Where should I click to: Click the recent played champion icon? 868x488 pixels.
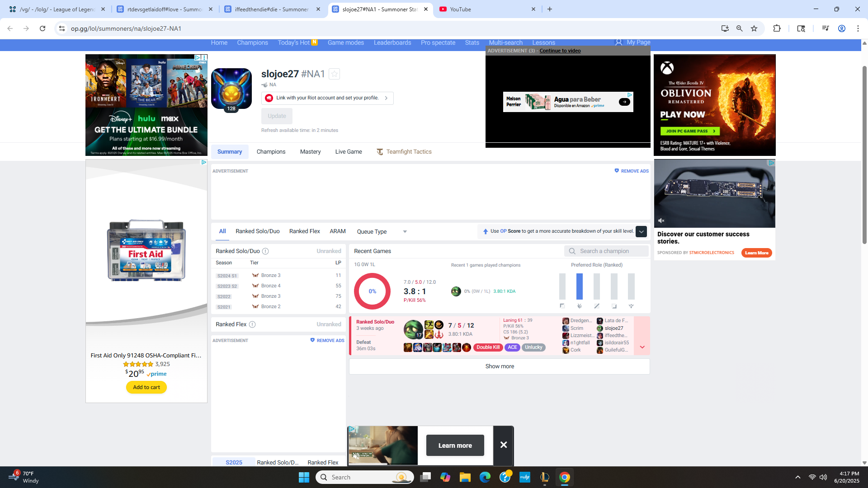pyautogui.click(x=456, y=291)
